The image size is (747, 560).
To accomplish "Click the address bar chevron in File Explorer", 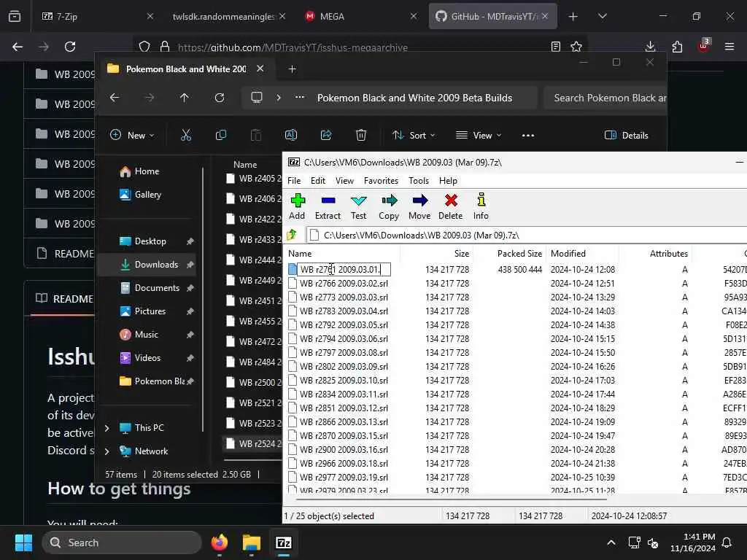I will point(279,98).
